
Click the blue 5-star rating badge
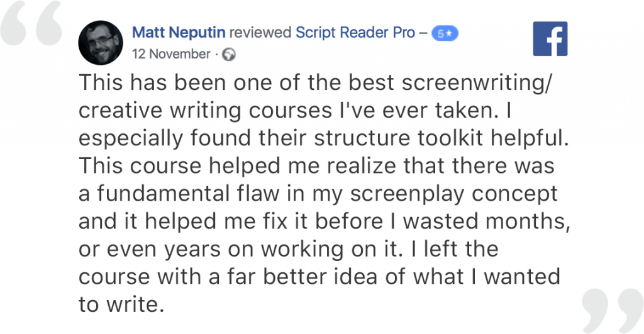[x=445, y=34]
